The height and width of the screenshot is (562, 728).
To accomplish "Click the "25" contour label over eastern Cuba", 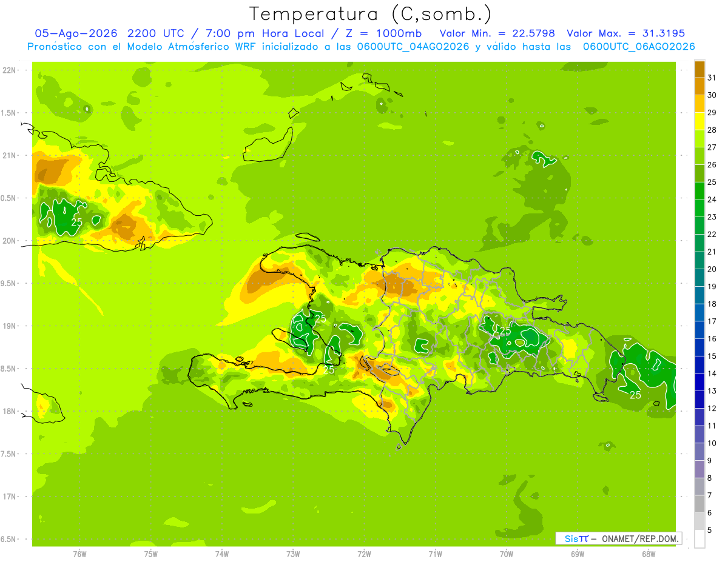I will tap(76, 222).
